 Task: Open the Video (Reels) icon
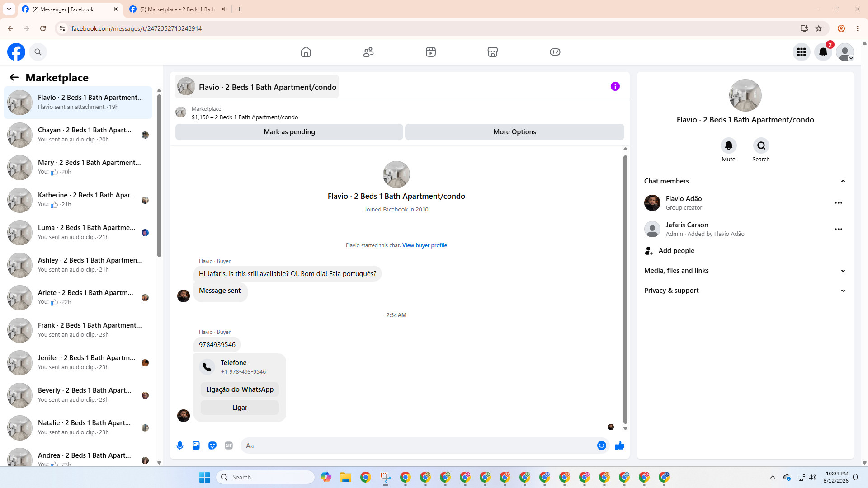pyautogui.click(x=431, y=52)
